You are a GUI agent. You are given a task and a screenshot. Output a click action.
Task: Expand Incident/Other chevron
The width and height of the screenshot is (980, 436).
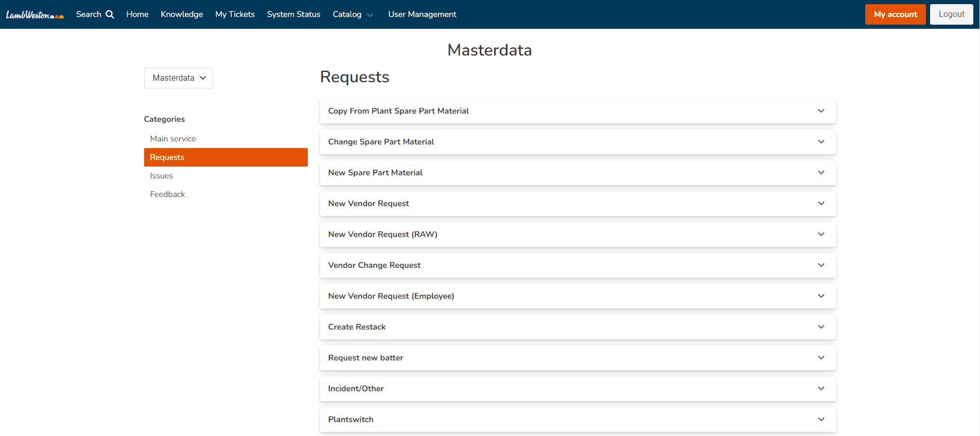coord(821,389)
